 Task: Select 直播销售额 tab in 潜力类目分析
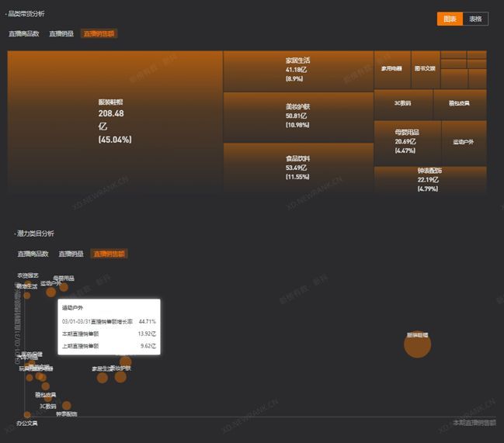tap(108, 254)
